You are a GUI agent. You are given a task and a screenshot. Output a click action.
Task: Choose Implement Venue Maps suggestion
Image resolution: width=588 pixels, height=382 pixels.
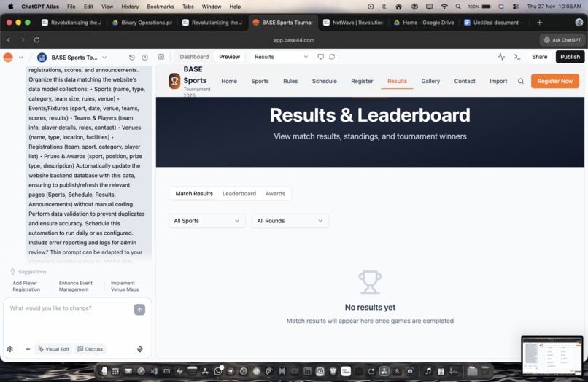tap(125, 286)
